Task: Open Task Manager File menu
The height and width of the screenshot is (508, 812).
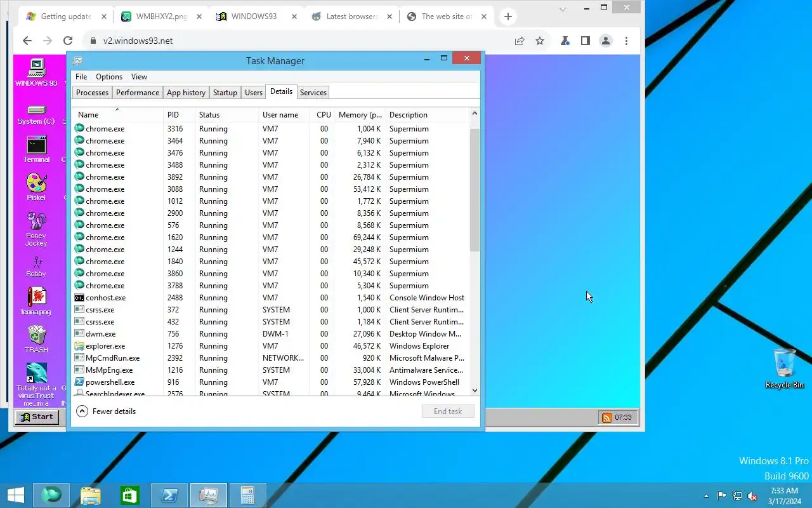Action: pos(81,77)
